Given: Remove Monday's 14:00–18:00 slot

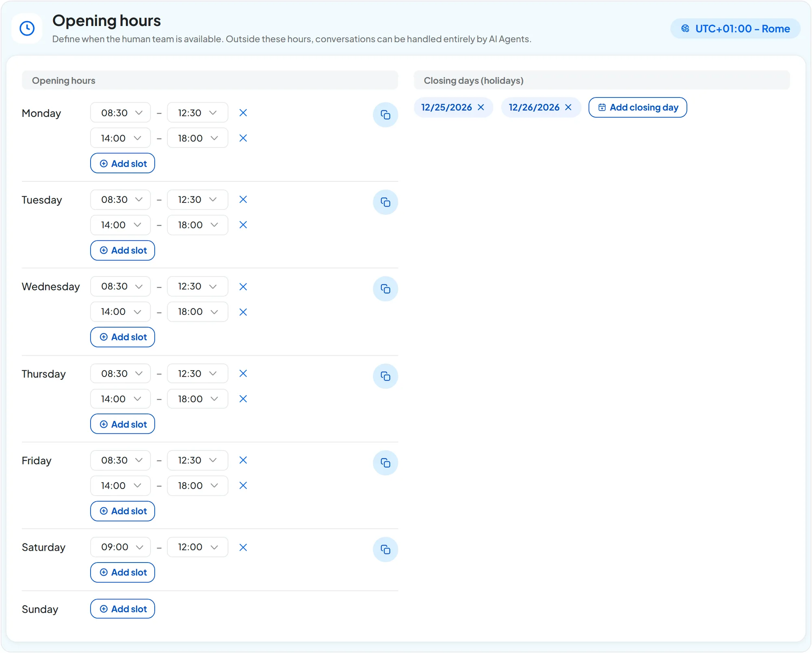Looking at the screenshot, I should click(x=243, y=138).
